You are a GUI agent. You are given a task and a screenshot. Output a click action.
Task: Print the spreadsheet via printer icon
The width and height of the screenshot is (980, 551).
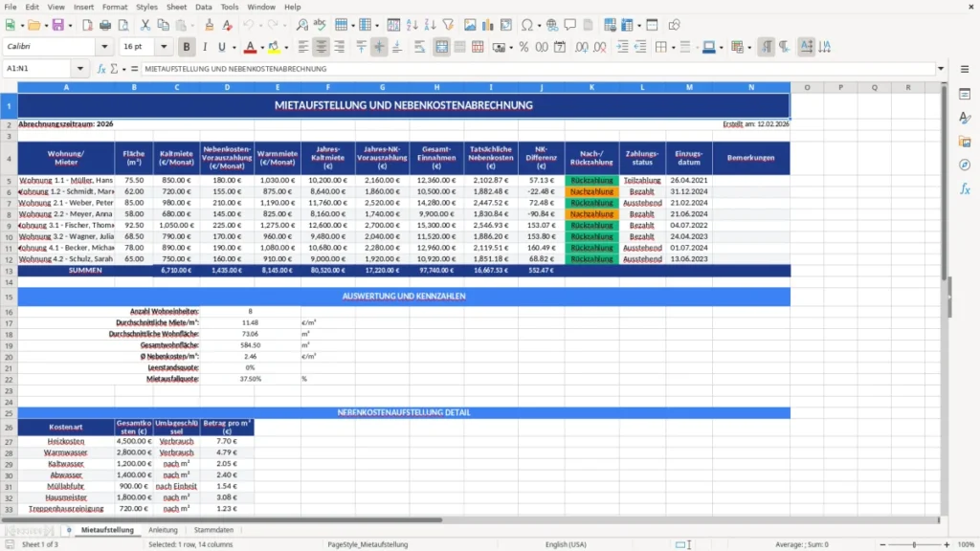pyautogui.click(x=105, y=25)
